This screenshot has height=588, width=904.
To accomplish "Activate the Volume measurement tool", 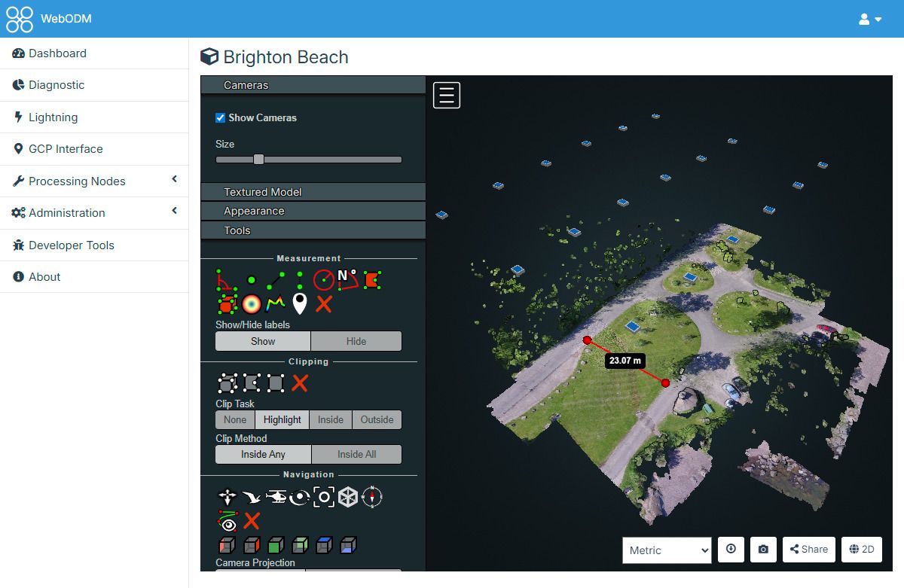I will [226, 304].
